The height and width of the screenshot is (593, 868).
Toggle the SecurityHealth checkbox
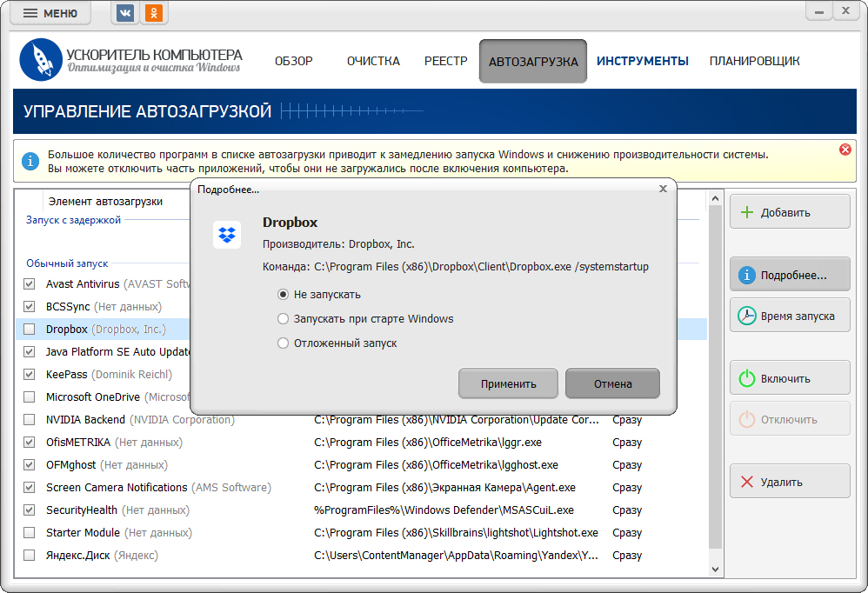(30, 510)
